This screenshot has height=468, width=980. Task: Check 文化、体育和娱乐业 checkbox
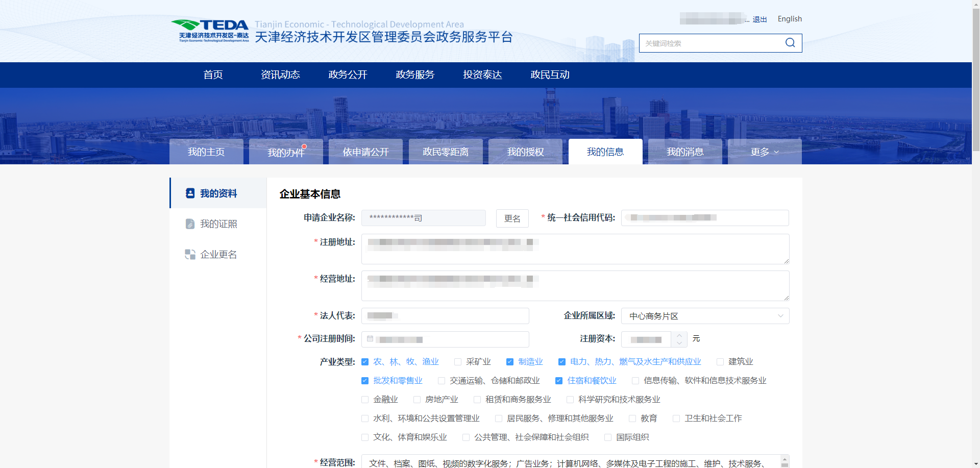coord(365,437)
